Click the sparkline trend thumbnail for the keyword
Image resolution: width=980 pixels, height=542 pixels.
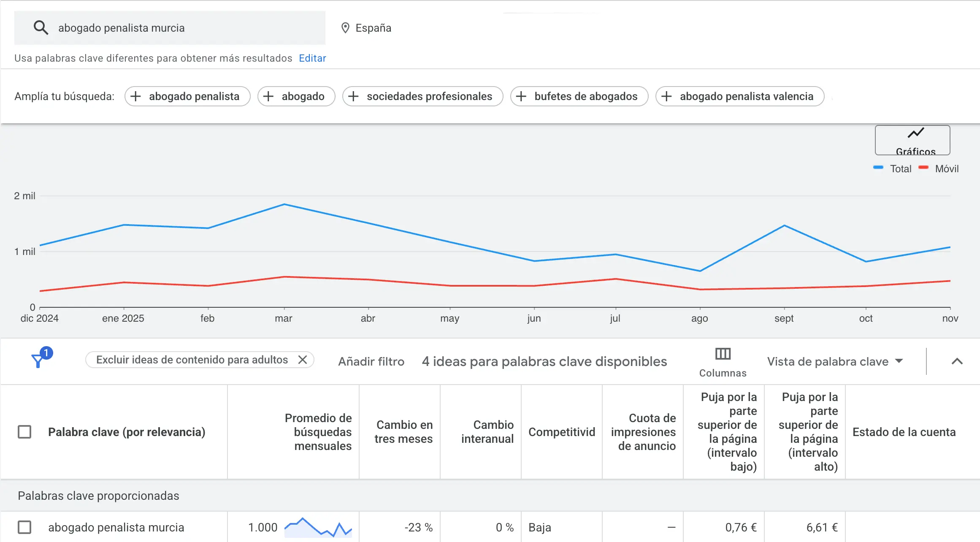(318, 527)
